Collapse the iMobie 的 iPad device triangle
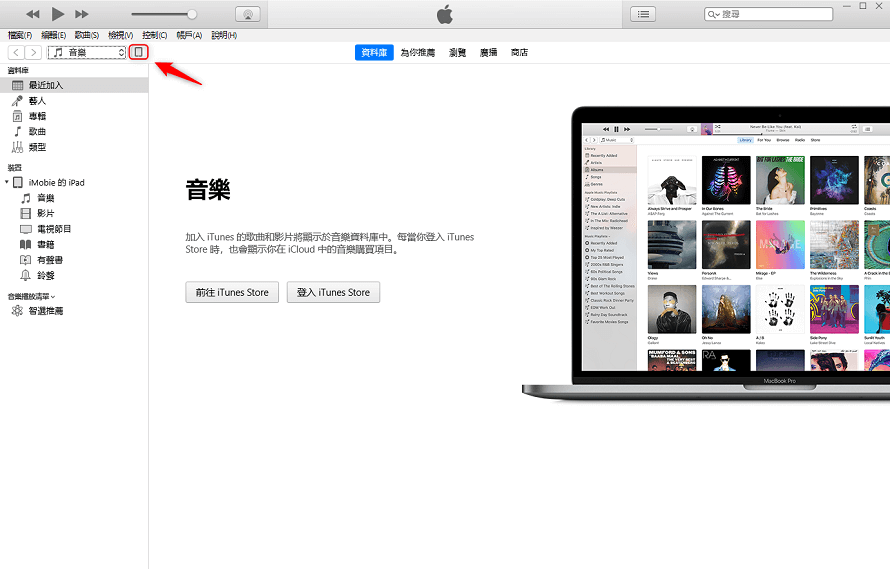890x569 pixels. (7, 182)
